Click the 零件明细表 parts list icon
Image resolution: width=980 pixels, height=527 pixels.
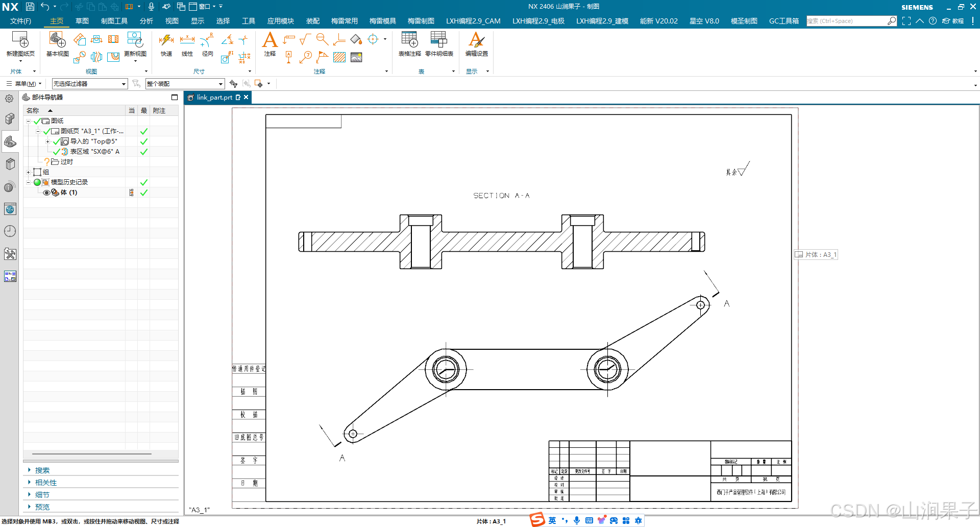click(x=438, y=40)
